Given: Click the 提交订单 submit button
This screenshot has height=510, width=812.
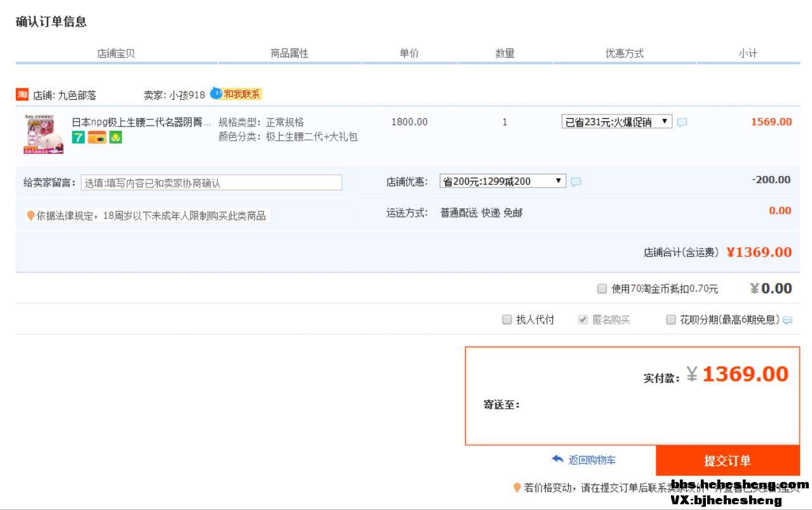Looking at the screenshot, I should click(727, 461).
